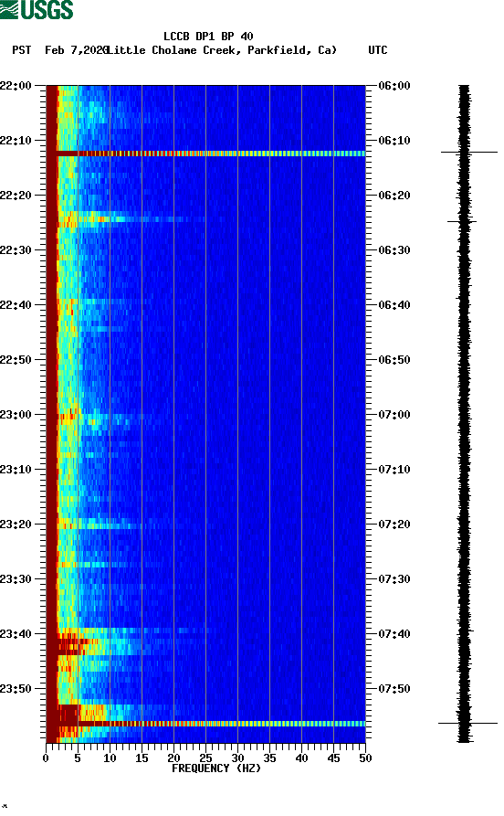Viewport: 504px width, 816px height.
Task: Click the '07:50' UTC time label
Action: click(x=394, y=689)
